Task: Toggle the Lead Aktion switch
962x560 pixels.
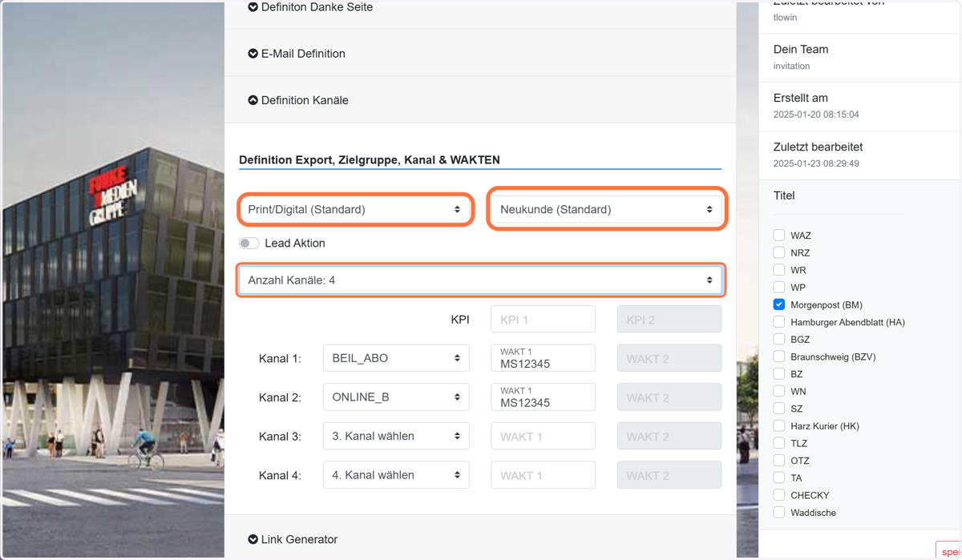Action: pos(249,243)
